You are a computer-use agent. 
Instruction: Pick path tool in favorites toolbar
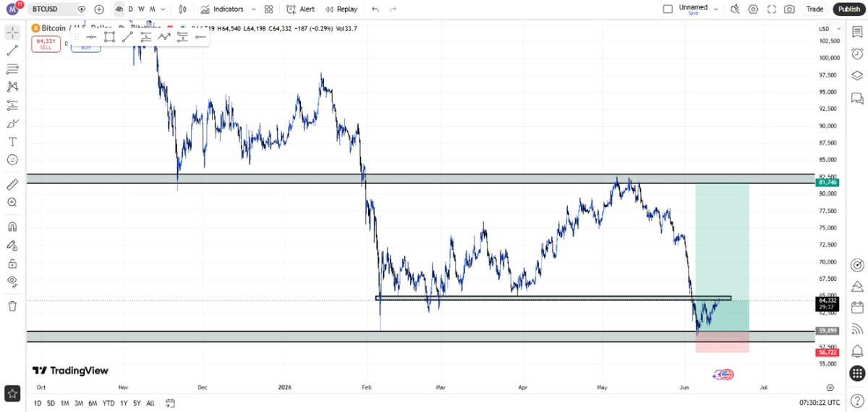(x=164, y=36)
